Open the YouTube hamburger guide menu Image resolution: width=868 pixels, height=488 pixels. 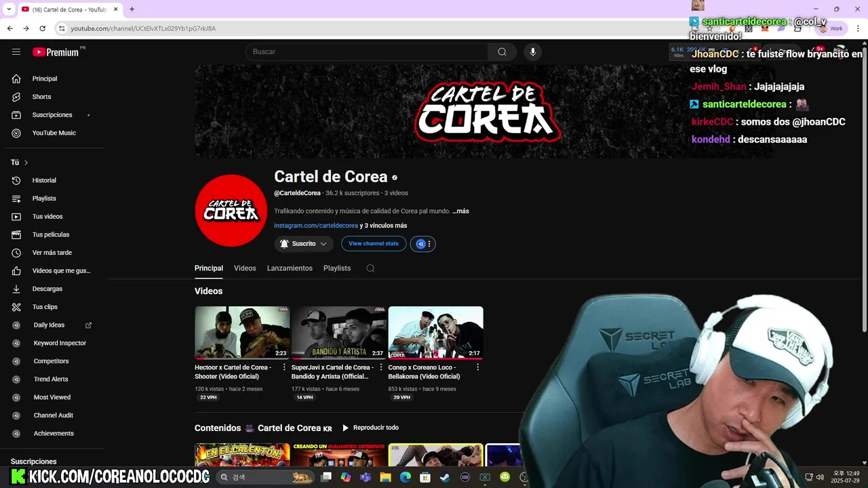pyautogui.click(x=16, y=52)
